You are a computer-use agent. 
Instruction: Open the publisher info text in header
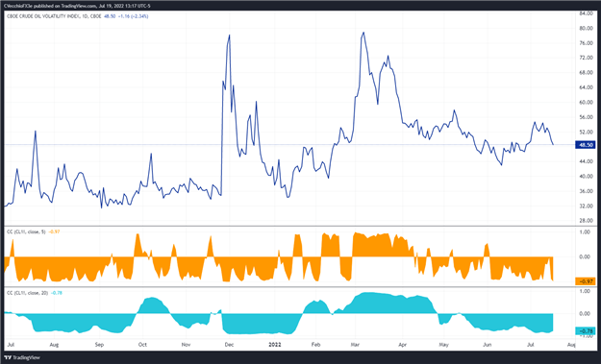77,6
